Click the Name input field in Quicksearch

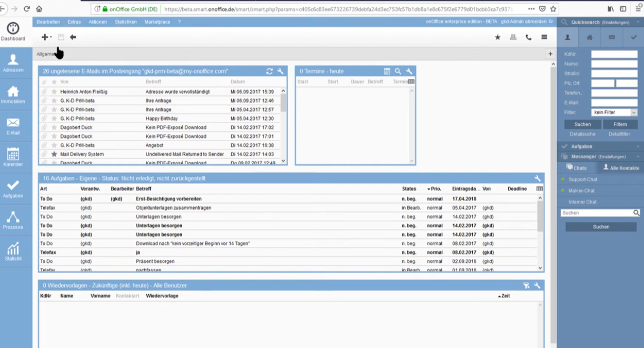[x=615, y=64]
